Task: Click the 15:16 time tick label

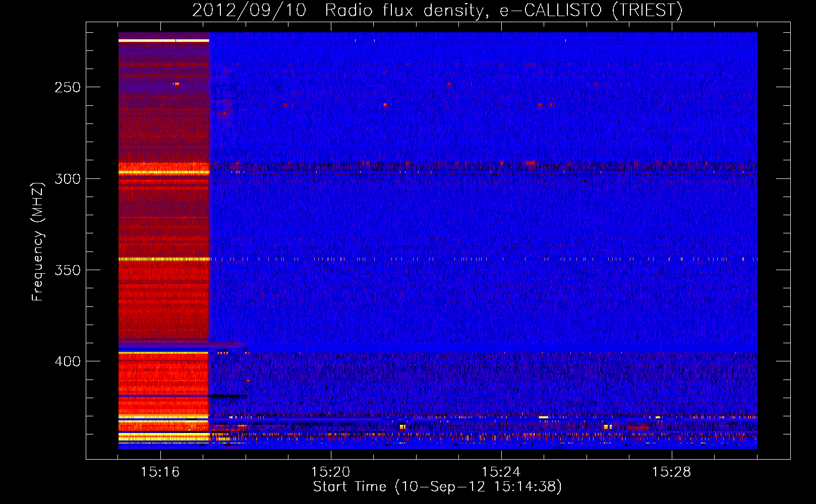Action: 160,472
